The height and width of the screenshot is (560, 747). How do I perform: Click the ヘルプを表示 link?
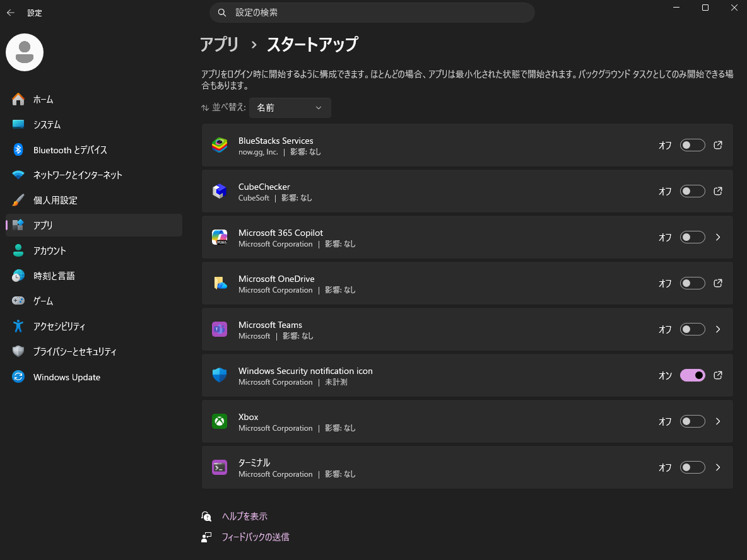(x=244, y=516)
